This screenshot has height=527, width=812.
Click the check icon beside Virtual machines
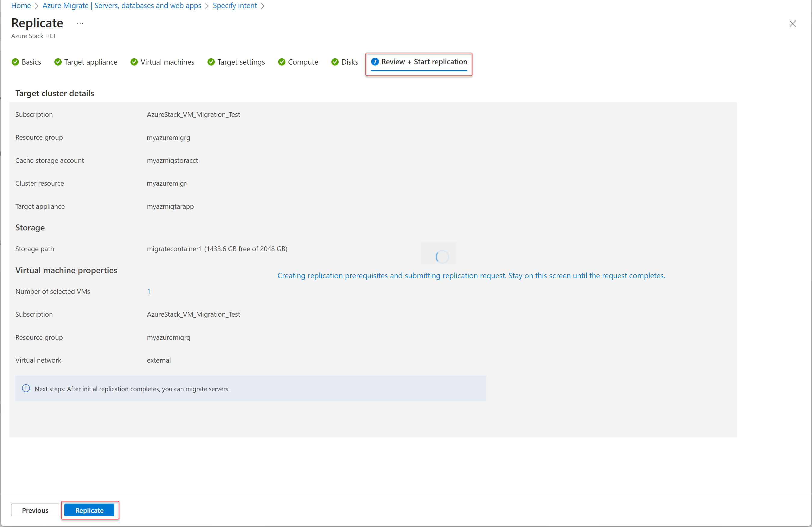[134, 62]
